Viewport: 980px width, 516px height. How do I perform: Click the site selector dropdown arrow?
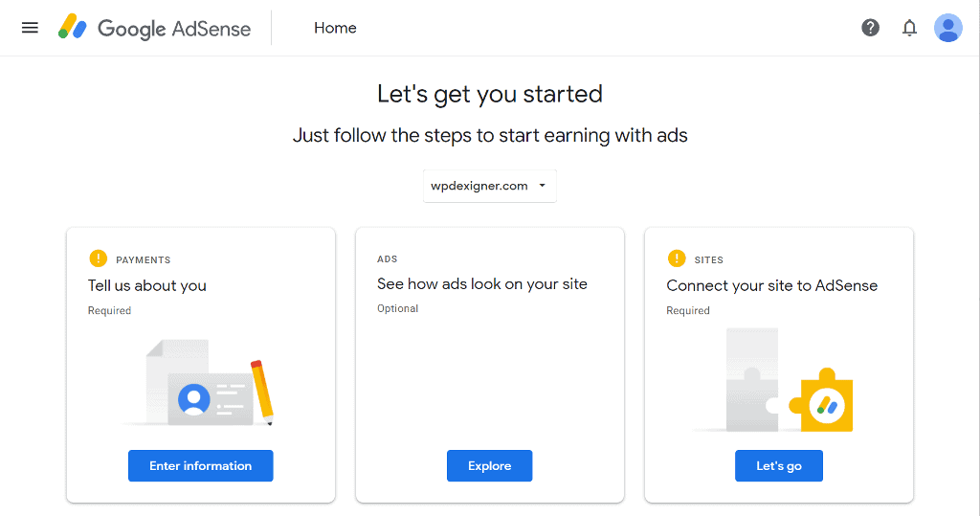542,186
